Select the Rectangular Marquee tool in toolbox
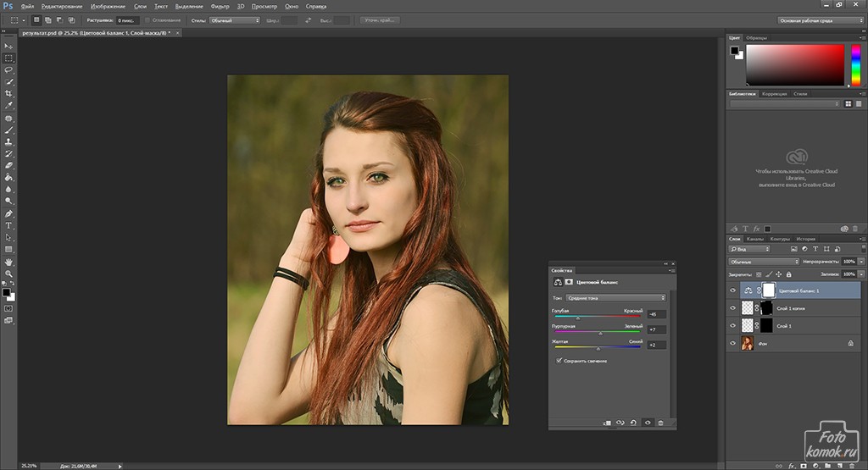This screenshot has height=470, width=868. (x=8, y=58)
